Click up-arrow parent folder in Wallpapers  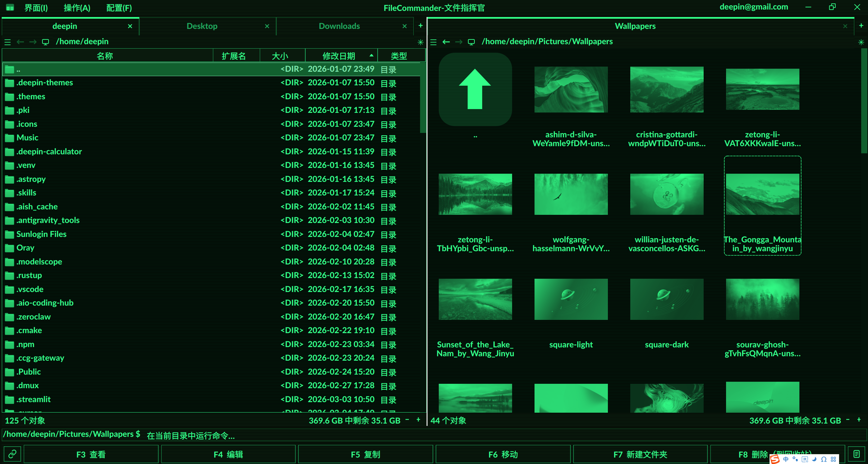pos(475,89)
